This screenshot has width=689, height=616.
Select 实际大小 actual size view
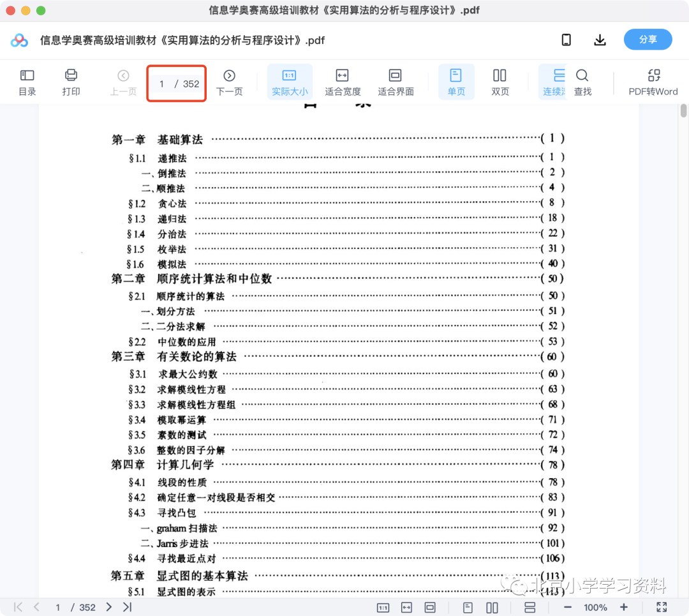pyautogui.click(x=290, y=82)
